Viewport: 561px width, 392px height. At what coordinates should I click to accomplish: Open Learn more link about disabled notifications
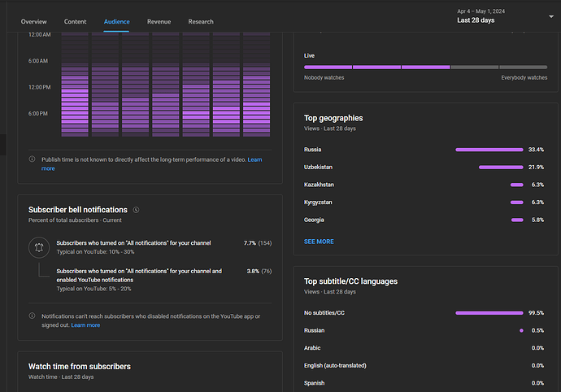(85, 324)
